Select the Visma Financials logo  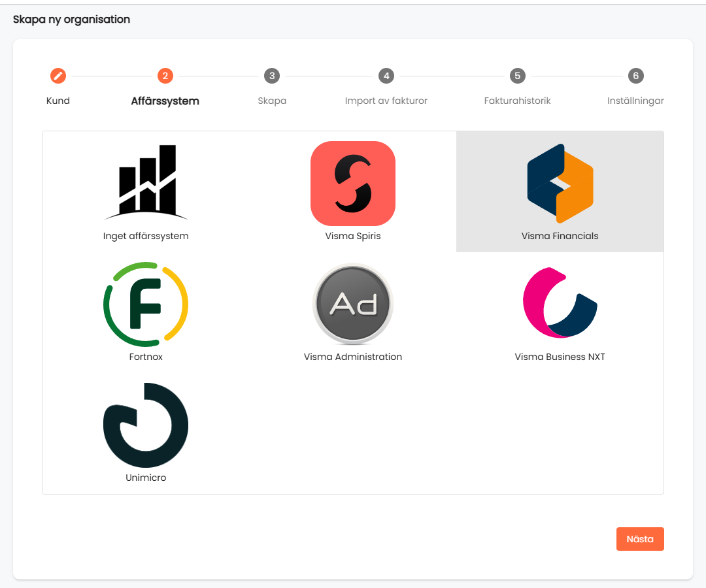pyautogui.click(x=560, y=184)
